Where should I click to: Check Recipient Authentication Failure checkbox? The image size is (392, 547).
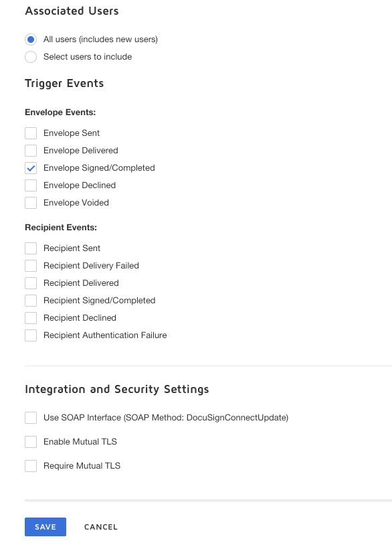pyautogui.click(x=31, y=335)
